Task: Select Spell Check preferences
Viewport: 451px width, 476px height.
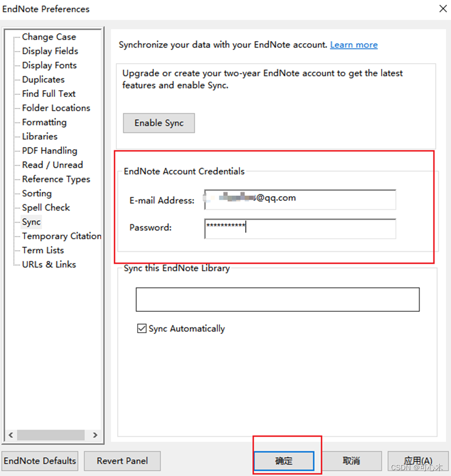Action: 46,208
